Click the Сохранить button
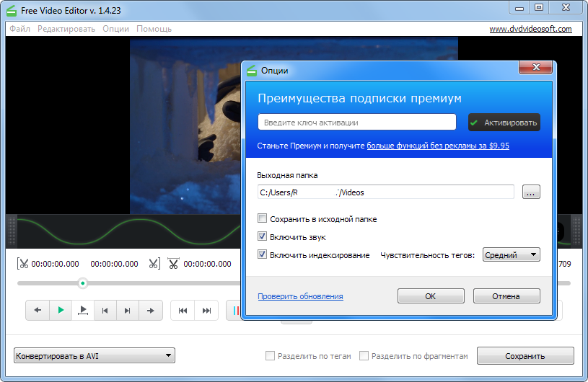Viewport: 588px width, 382px height. [525, 356]
